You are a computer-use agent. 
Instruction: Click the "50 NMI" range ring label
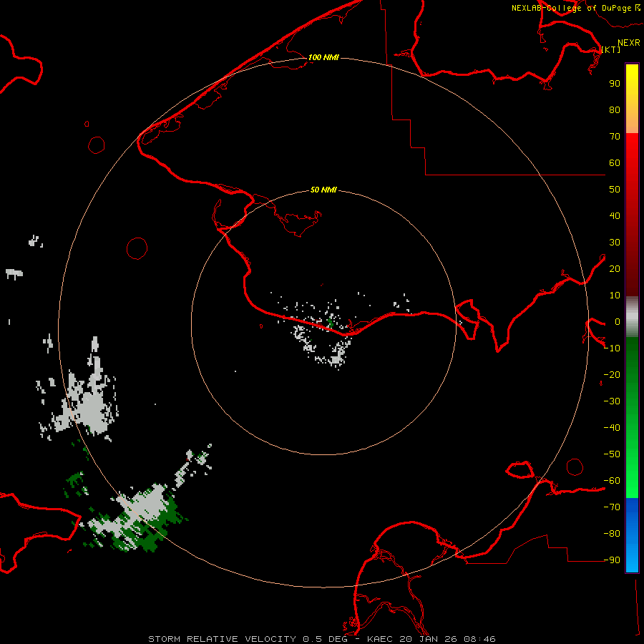[x=323, y=190]
